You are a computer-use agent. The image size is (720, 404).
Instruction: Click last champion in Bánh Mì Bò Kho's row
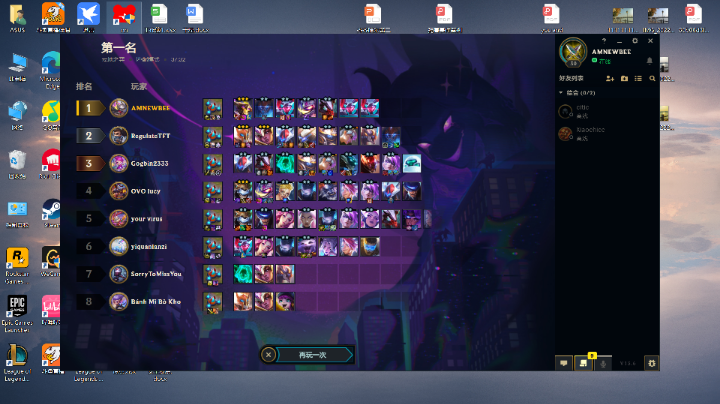click(x=285, y=302)
